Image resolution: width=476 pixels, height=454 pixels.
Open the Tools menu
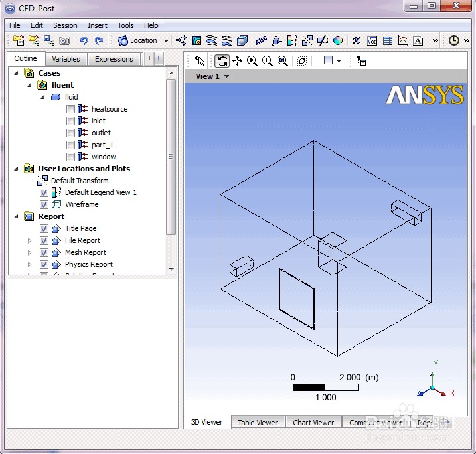(125, 25)
